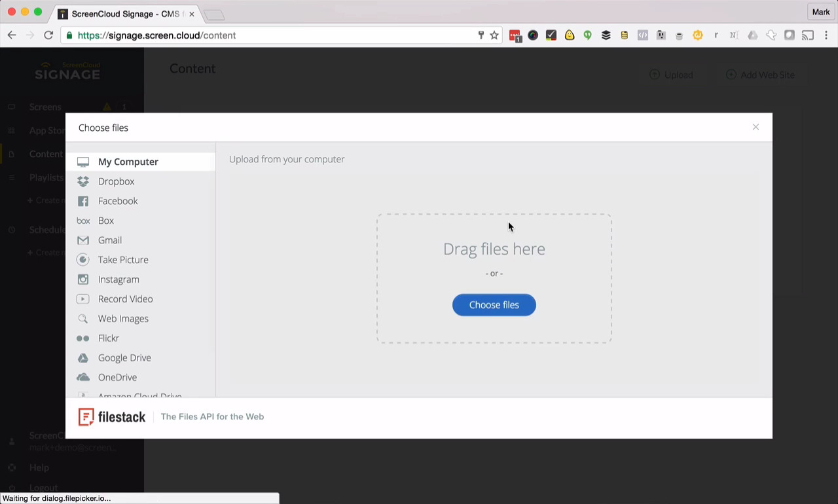
Task: Open the Box source icon
Action: click(83, 221)
